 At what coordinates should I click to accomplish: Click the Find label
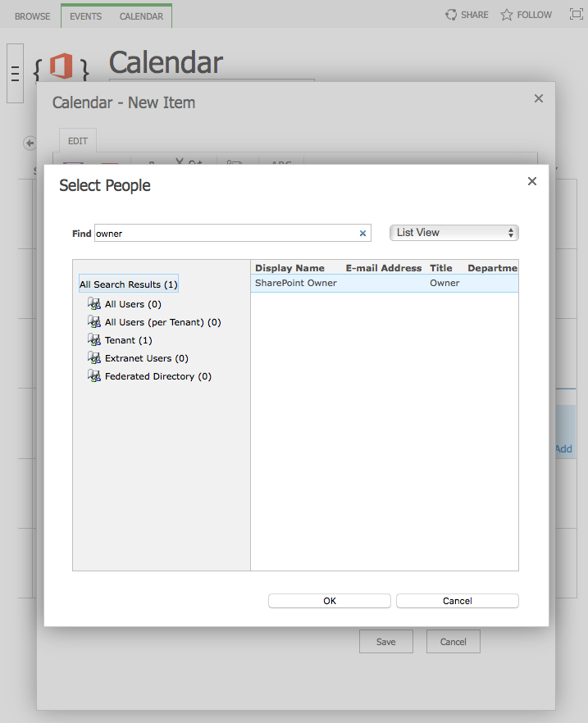pyautogui.click(x=82, y=234)
